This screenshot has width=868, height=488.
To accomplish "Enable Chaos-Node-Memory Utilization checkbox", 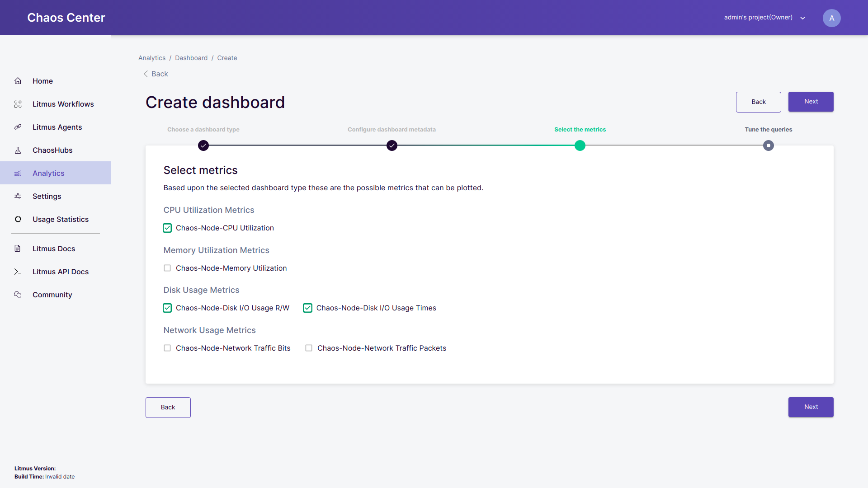I will [167, 268].
